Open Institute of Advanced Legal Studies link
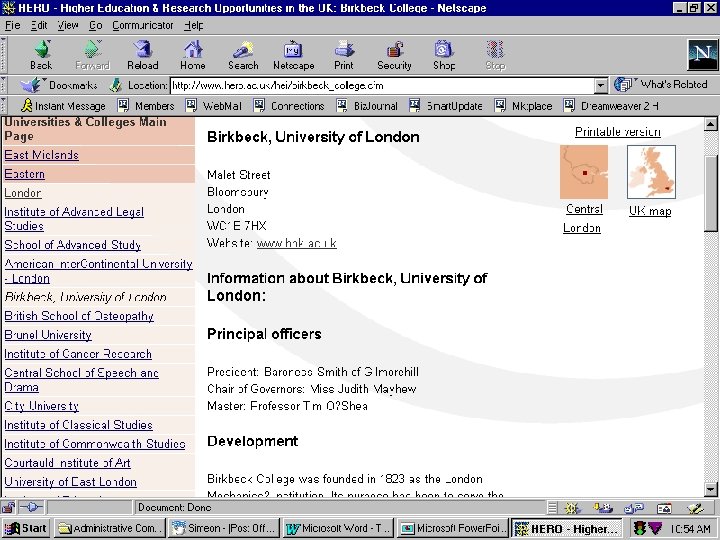 pos(74,219)
